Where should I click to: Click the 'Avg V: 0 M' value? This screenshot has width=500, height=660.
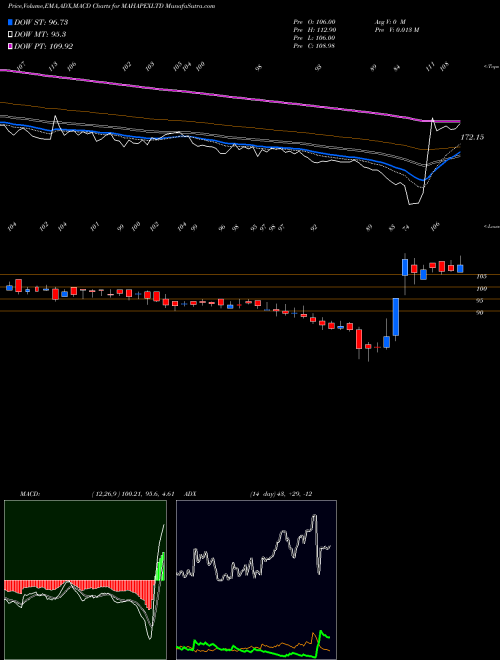(390, 22)
